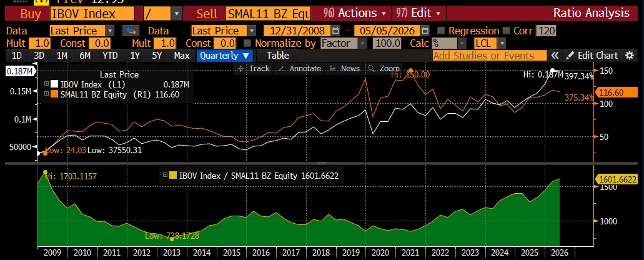Click the Sell side Mult 1.0 field
The height and width of the screenshot is (260, 644).
(x=166, y=43)
